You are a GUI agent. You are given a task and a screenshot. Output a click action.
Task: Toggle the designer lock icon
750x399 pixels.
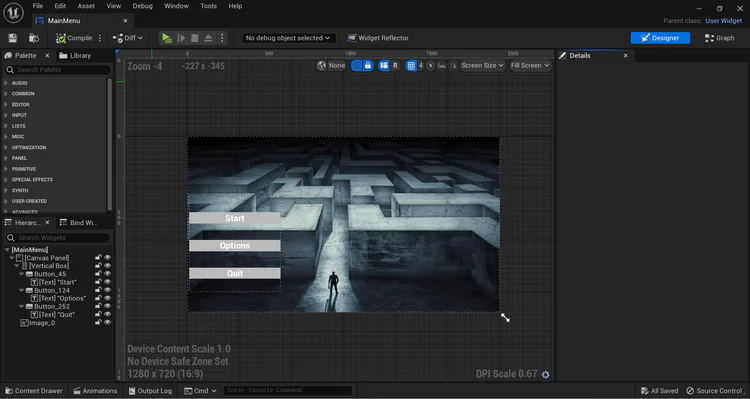[368, 66]
